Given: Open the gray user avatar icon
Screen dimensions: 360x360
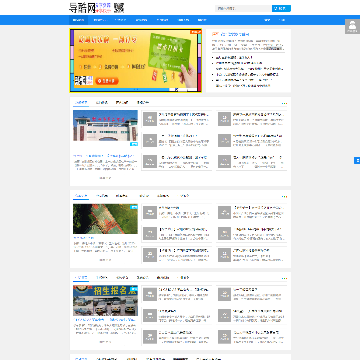Looking at the screenshot, I should (352, 26).
